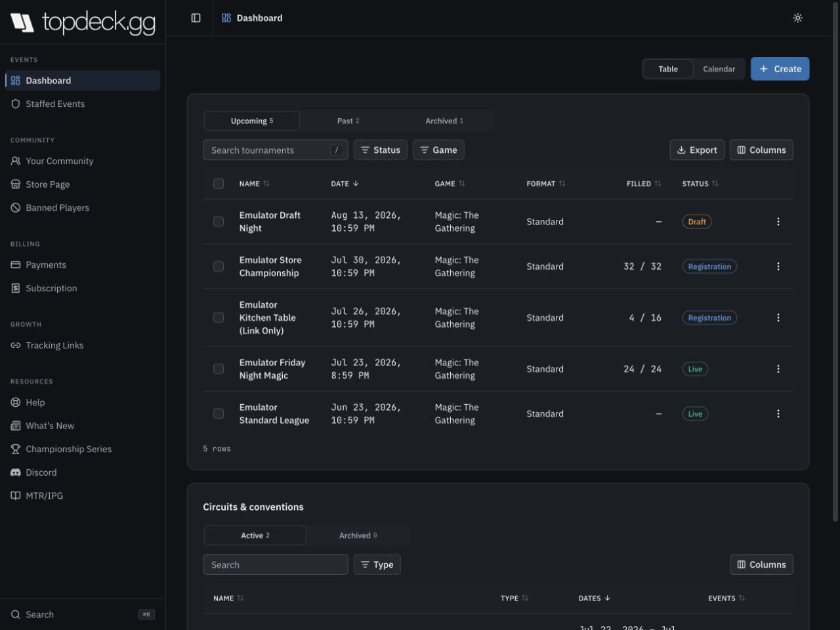
Task: Click the page vertical scrollbar
Action: [835, 262]
